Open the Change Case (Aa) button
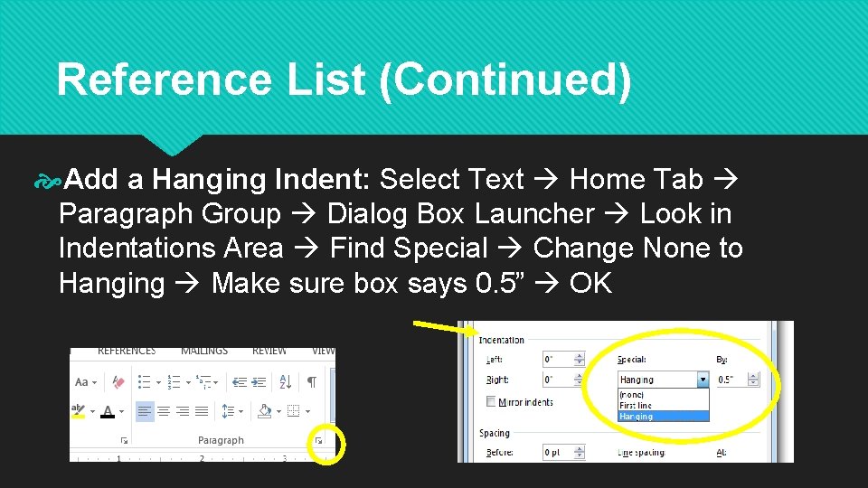Image resolution: width=868 pixels, height=488 pixels. click(x=81, y=381)
